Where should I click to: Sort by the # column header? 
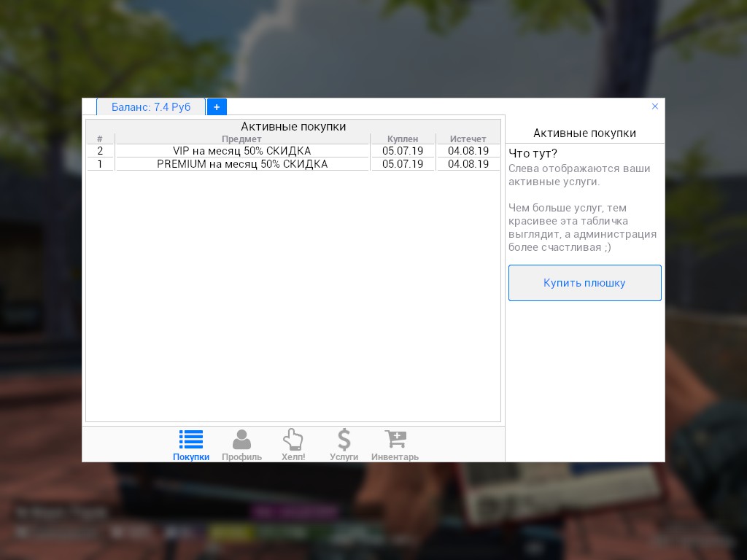(x=100, y=139)
